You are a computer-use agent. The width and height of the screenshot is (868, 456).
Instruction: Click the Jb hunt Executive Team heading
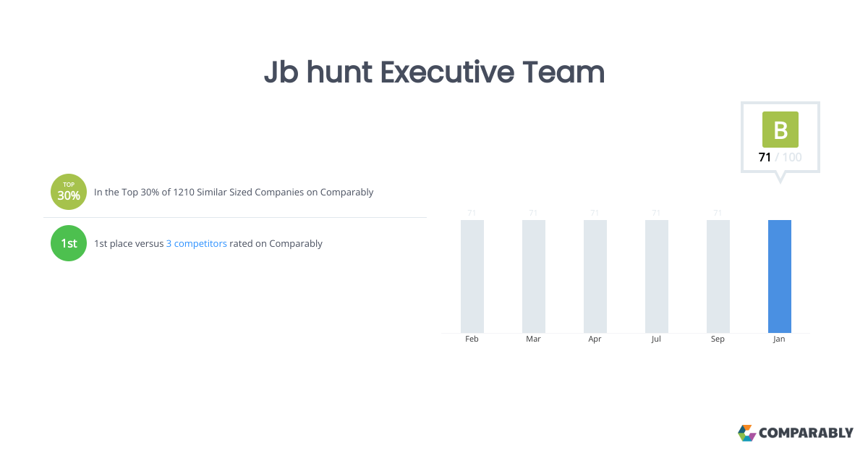[434, 72]
